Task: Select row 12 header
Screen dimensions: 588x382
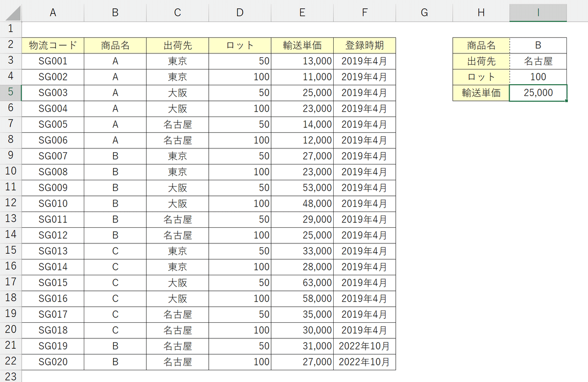Action: pos(11,203)
